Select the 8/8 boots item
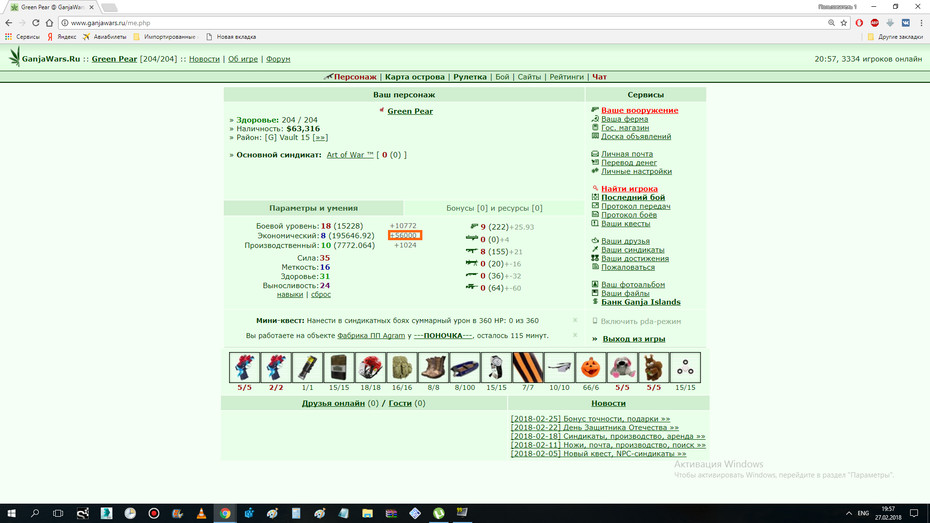 (433, 367)
